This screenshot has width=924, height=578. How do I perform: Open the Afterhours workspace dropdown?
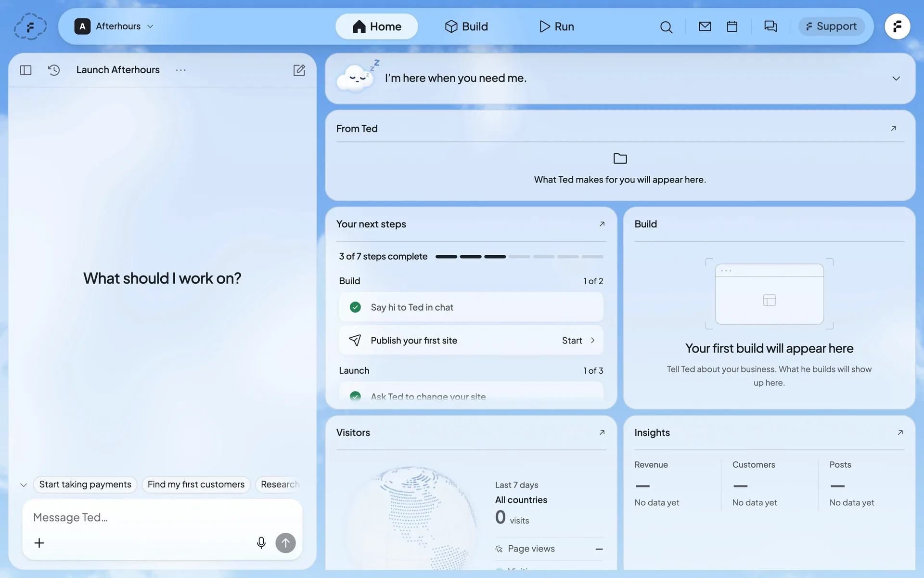point(115,26)
